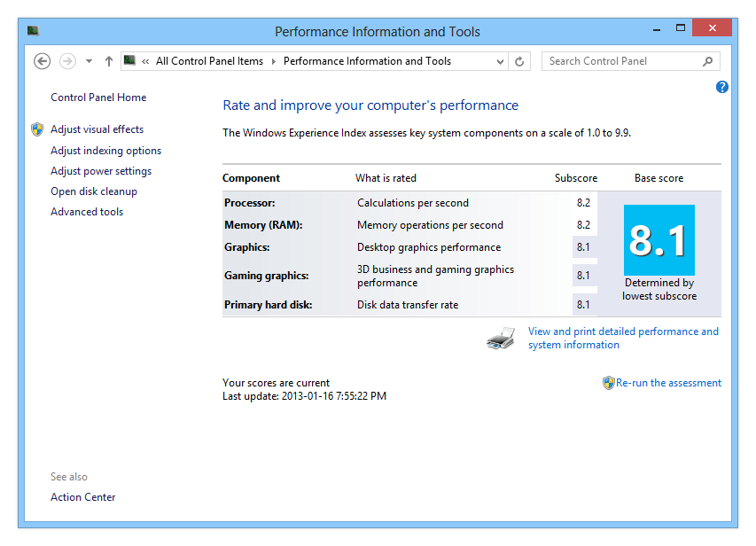Click the Back navigation arrow
The height and width of the screenshot is (546, 756).
[x=42, y=61]
